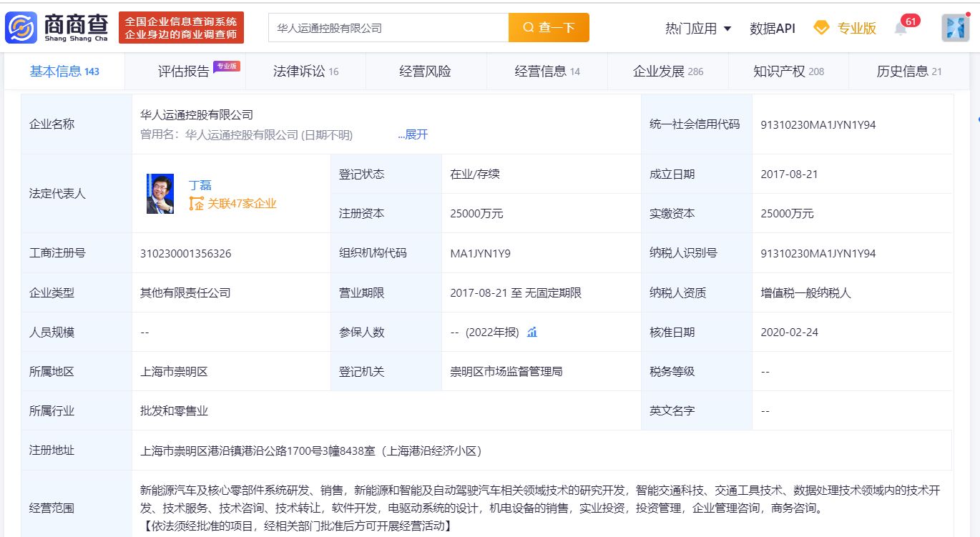Click the 曾用名 former name text
The image size is (980, 537).
click(247, 134)
